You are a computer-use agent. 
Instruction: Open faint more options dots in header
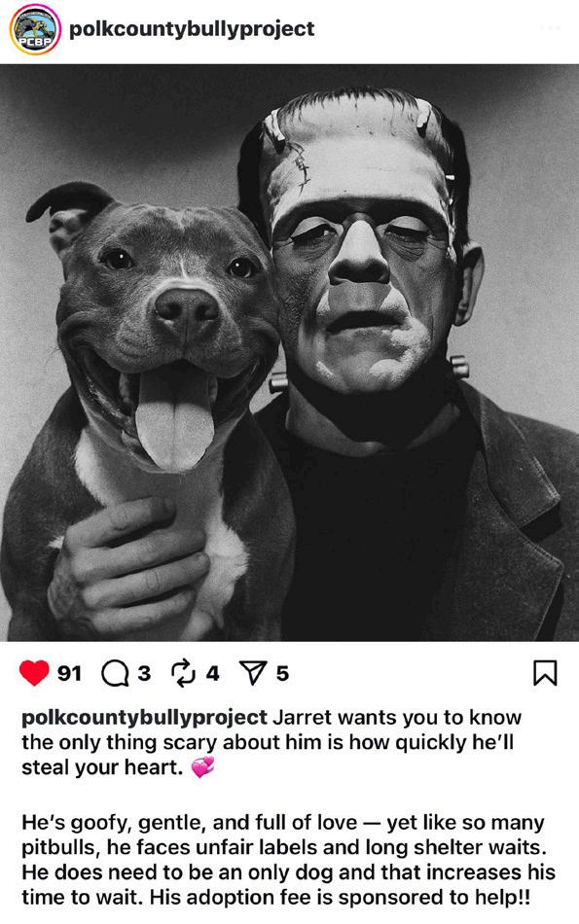click(550, 28)
